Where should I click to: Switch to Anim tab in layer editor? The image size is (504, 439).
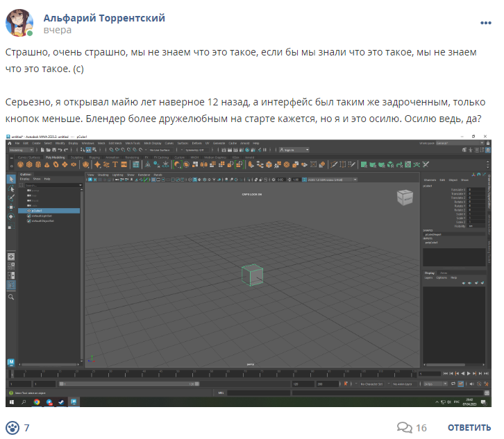tap(444, 273)
